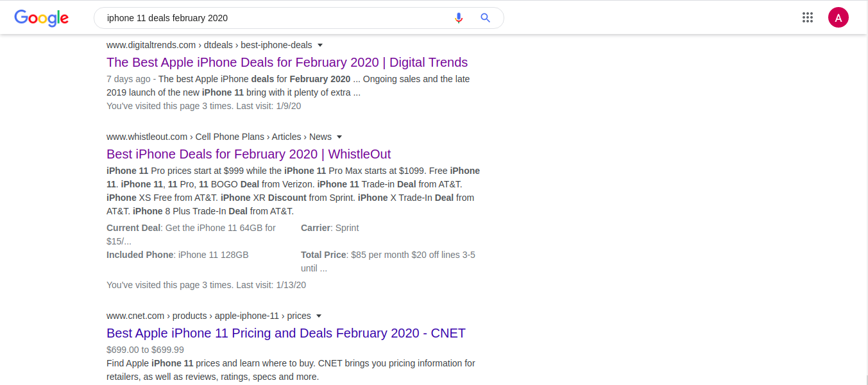Open the CNET iPhone 11 Pricing result
Image resolution: width=868 pixels, height=385 pixels.
pos(285,333)
